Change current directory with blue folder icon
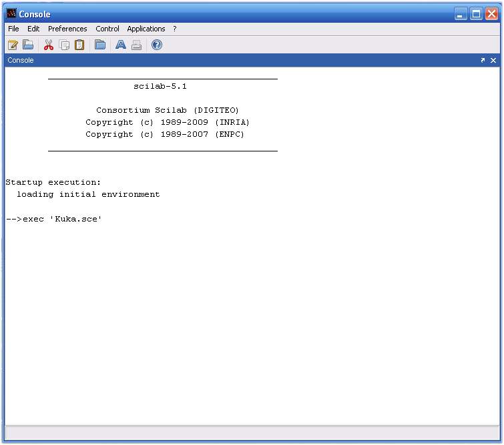This screenshot has width=504, height=445. tap(100, 45)
